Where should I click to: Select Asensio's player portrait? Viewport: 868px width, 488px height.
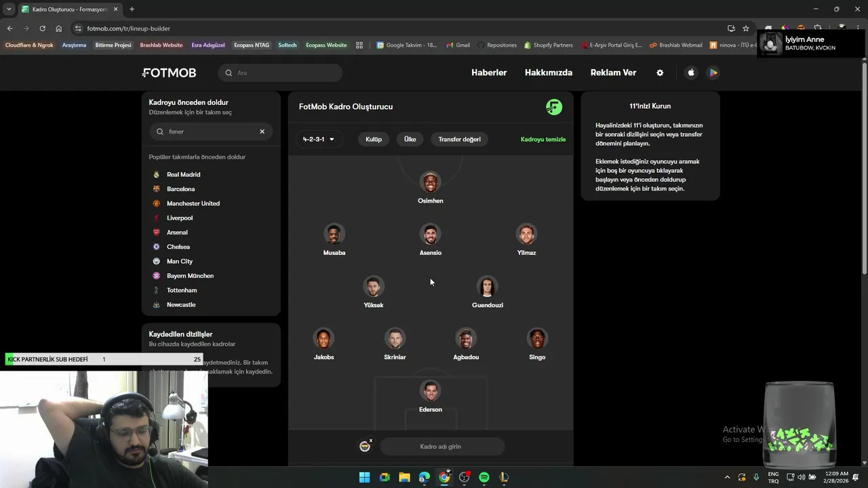pos(431,235)
